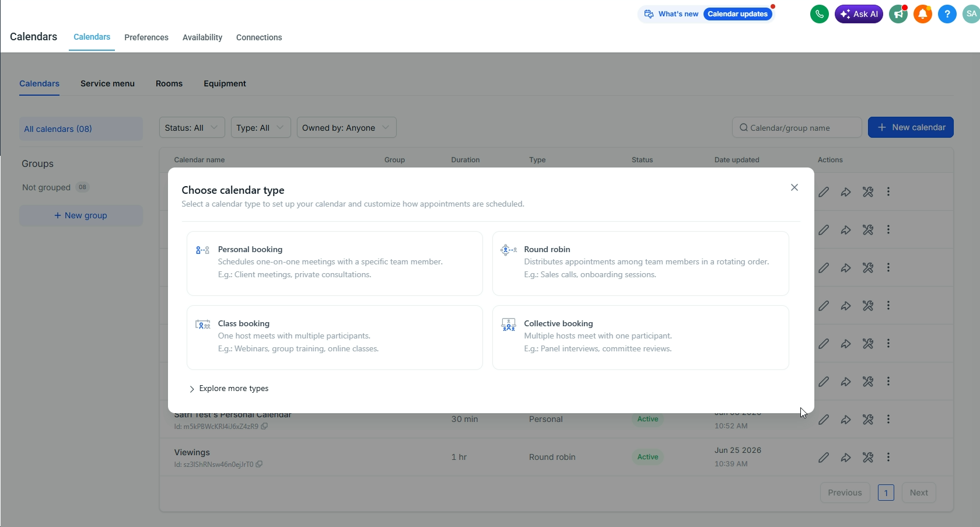980x527 pixels.
Task: Select the Personal booking calendar type
Action: [x=335, y=264]
